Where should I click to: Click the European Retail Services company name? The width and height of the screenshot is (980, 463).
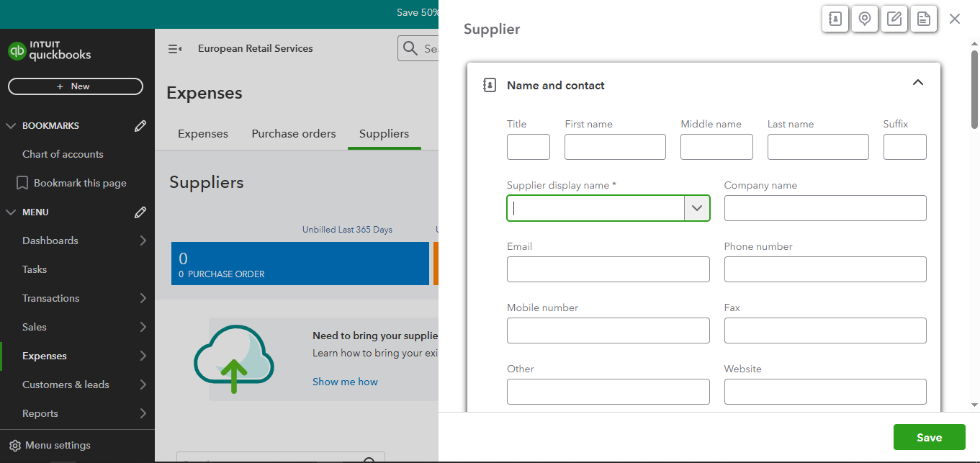(x=256, y=48)
